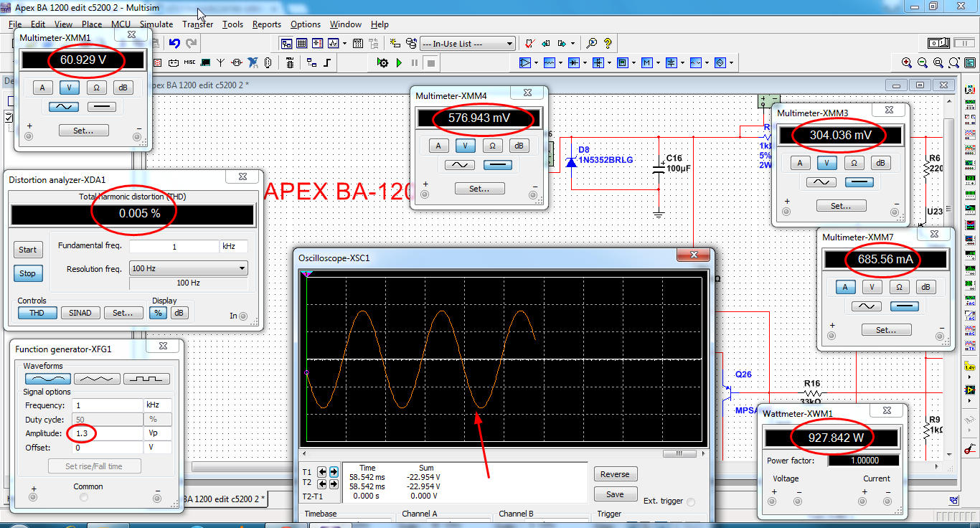This screenshot has width=980, height=528.
Task: Set Distortion analyzer display to dB
Action: tap(179, 313)
